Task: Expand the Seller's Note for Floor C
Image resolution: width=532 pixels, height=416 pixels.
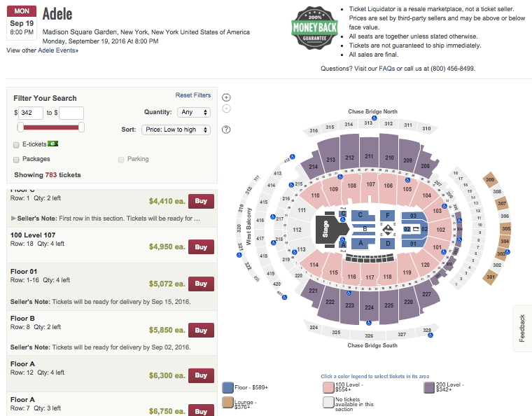Action: click(14, 219)
